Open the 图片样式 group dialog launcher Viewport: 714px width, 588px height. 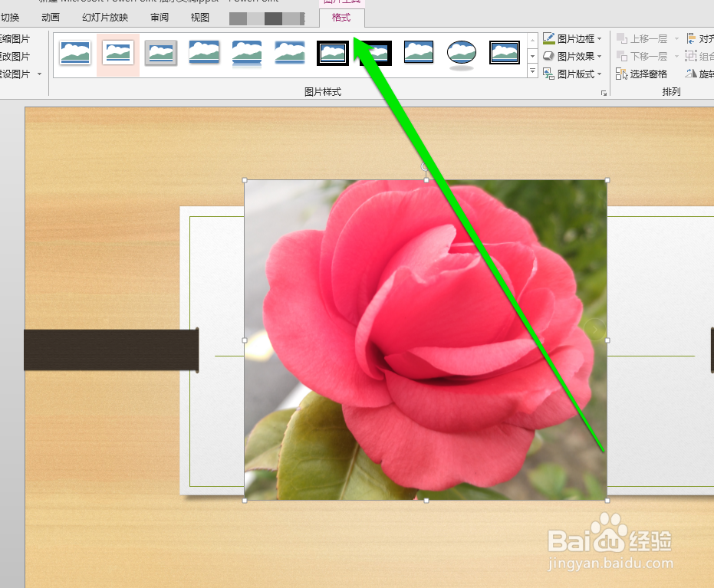(x=604, y=93)
